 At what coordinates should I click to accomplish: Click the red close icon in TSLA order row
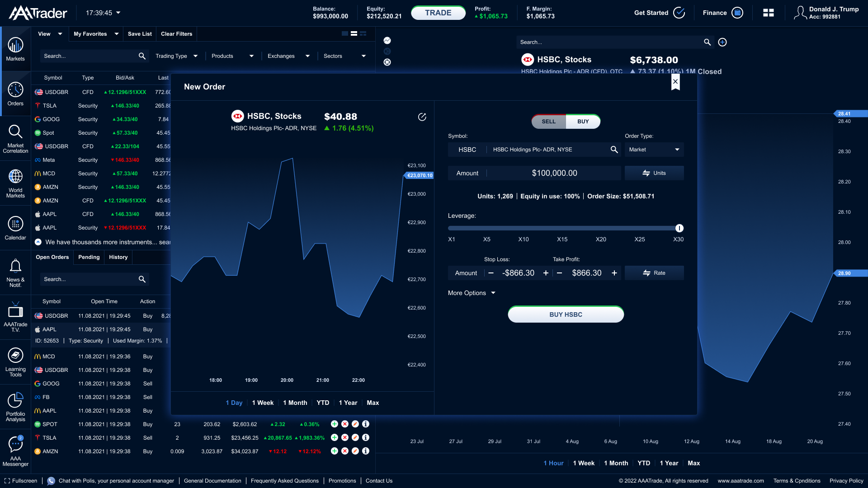coord(345,437)
